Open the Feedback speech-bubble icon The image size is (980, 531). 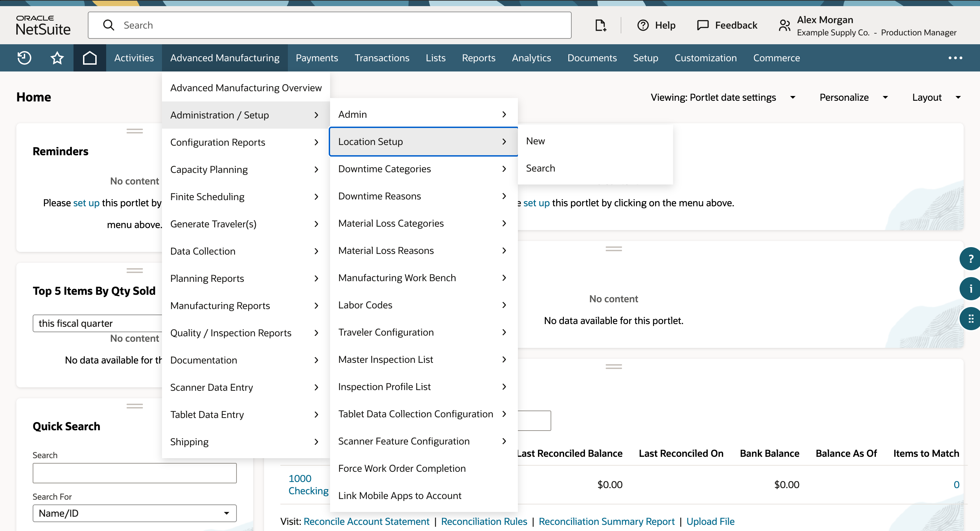coord(703,25)
